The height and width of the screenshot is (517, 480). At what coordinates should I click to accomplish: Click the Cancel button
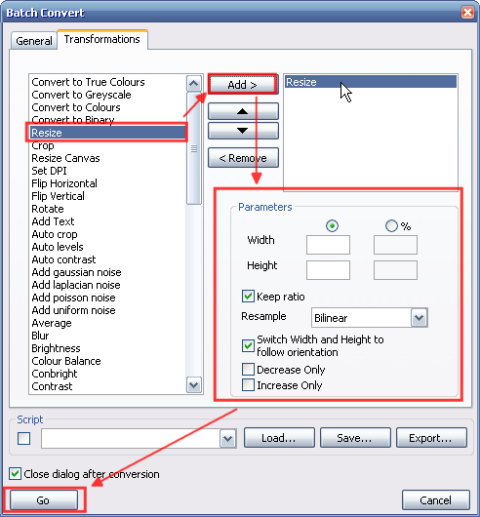pos(436,500)
